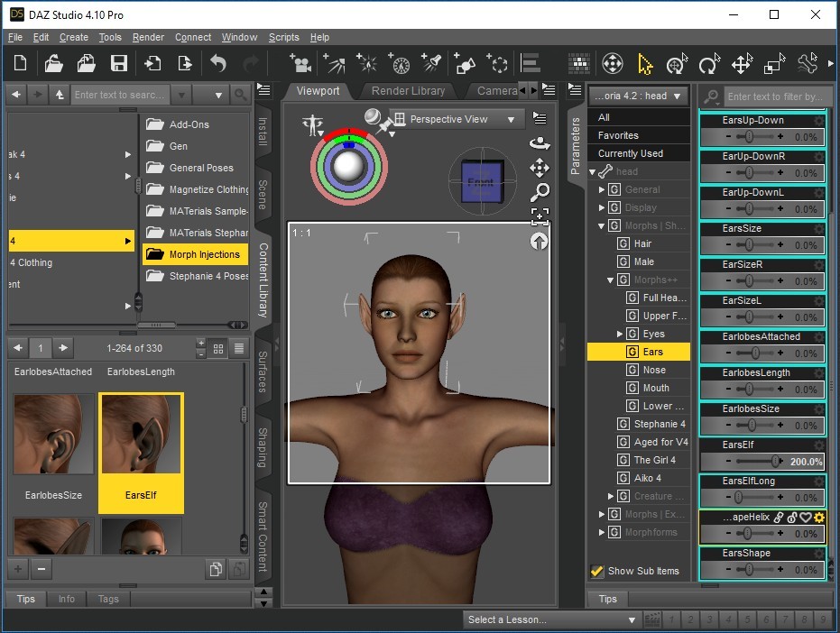Open the Scripts menu
Image resolution: width=840 pixels, height=633 pixels.
(x=284, y=37)
